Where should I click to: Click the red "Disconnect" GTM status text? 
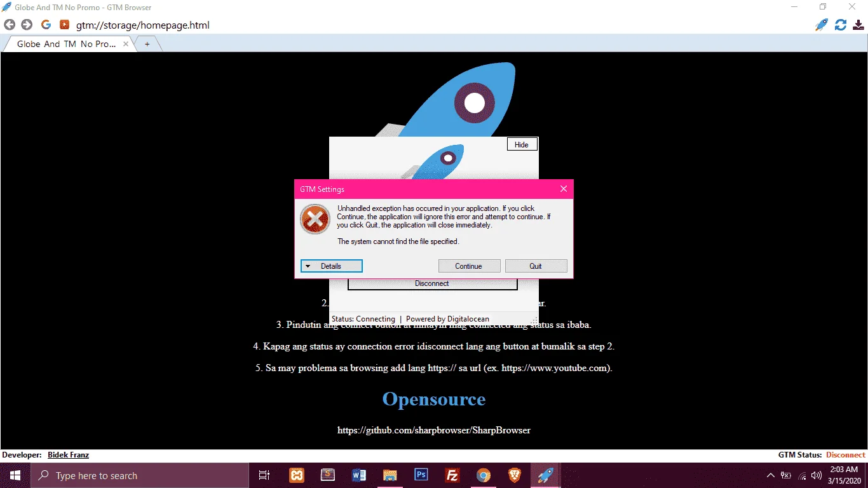(x=846, y=455)
